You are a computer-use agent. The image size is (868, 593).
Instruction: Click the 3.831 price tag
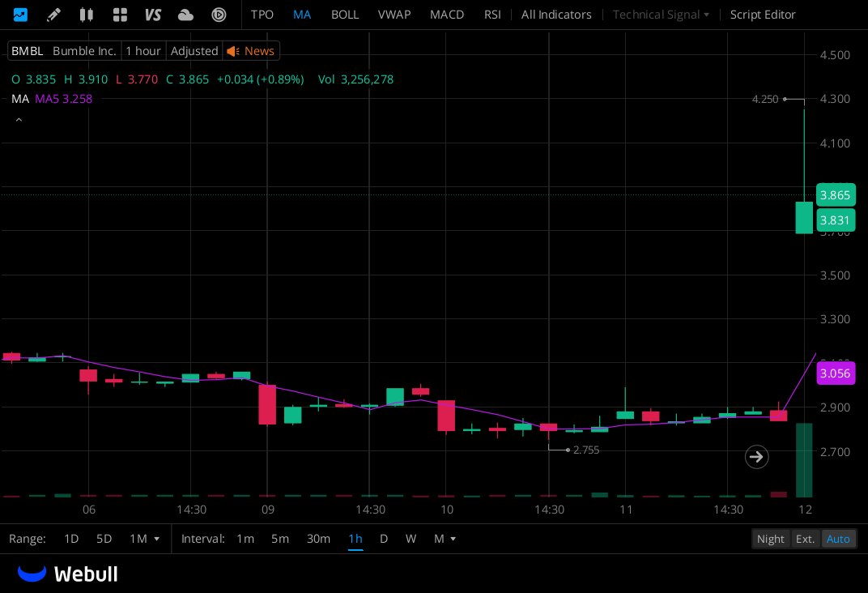coord(836,220)
